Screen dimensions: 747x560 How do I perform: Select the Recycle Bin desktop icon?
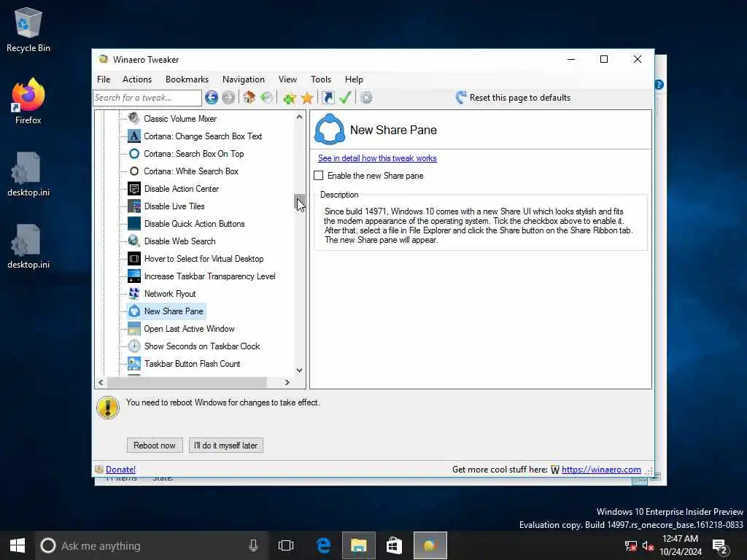(28, 29)
